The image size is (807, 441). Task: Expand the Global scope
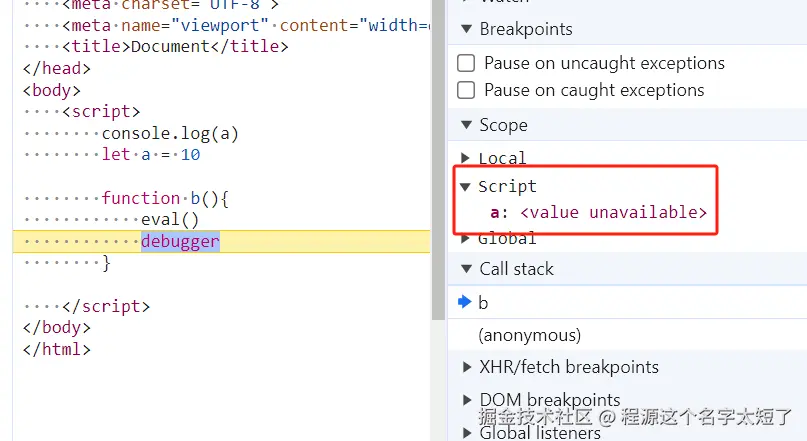[x=466, y=238]
